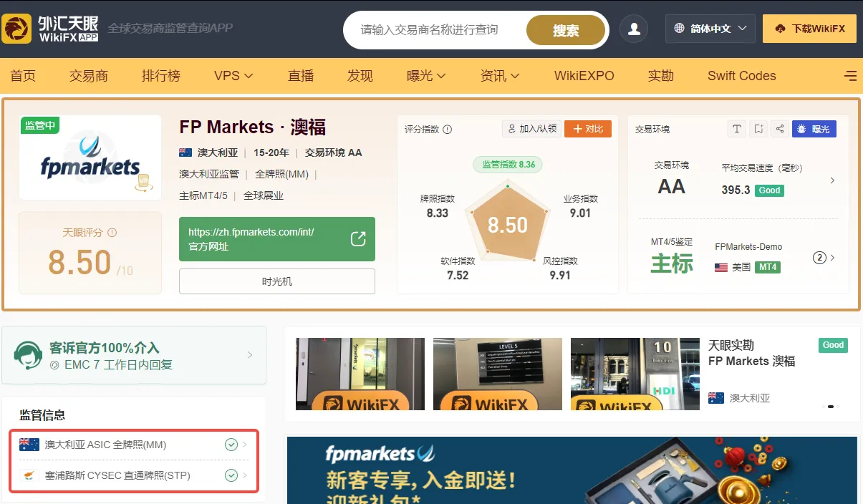Click the WikiFX logo
863x504 pixels.
(51, 29)
